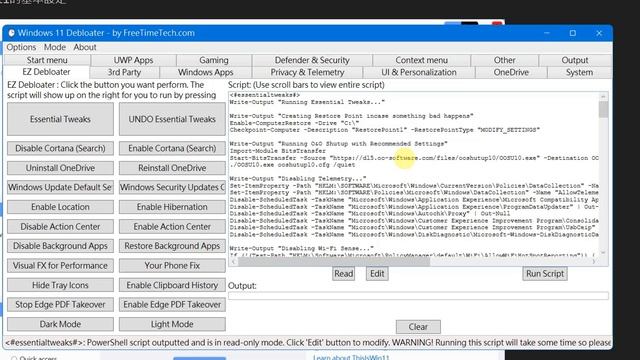Click the Run Script button
The width and height of the screenshot is (640, 360).
tap(545, 273)
